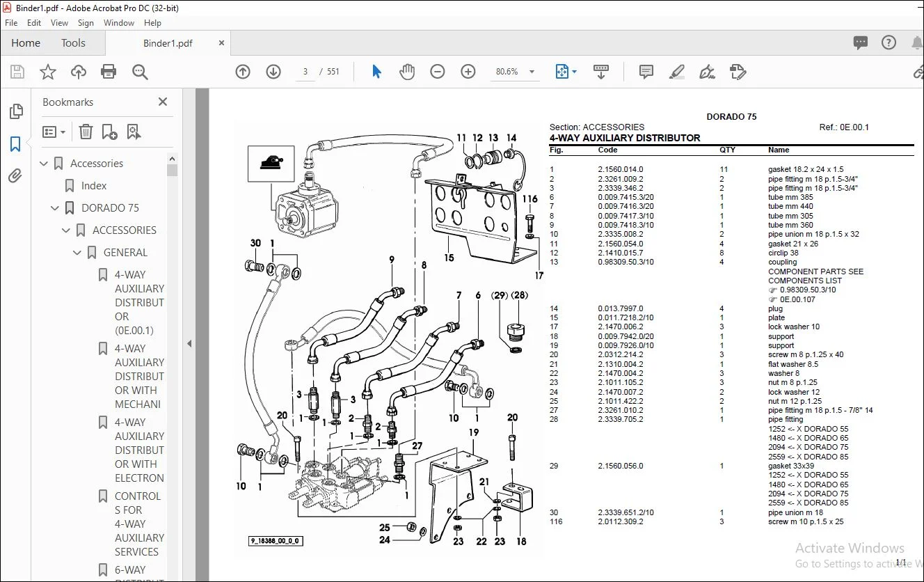
Task: Open 4-WAY AUXILIARY DISTRIBUTOR WITH MECHANI bookmark
Action: click(140, 376)
